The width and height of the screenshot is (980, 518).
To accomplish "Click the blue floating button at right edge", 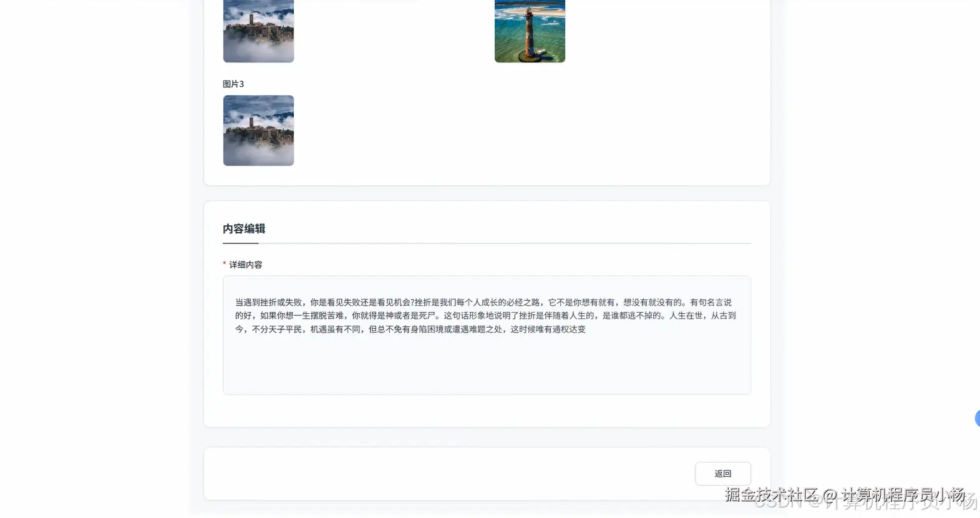I will (x=977, y=419).
